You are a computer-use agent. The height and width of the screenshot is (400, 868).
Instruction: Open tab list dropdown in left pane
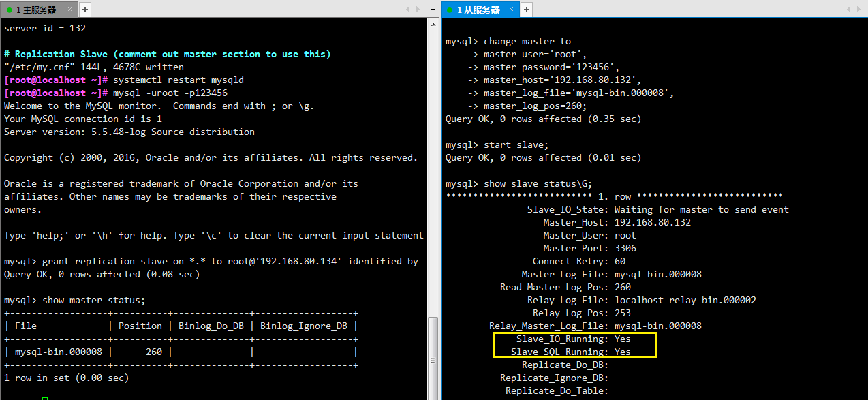tap(433, 10)
